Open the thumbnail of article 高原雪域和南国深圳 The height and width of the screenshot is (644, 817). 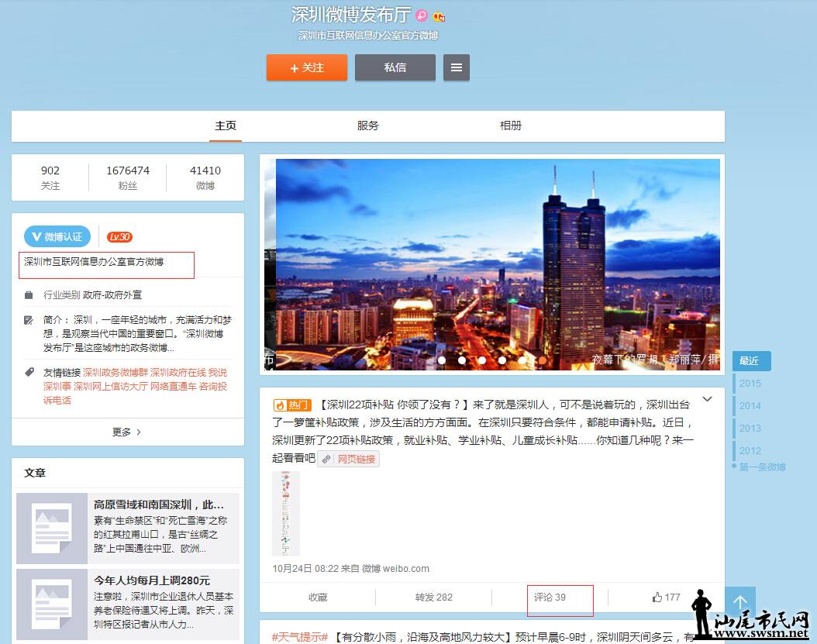point(52,529)
